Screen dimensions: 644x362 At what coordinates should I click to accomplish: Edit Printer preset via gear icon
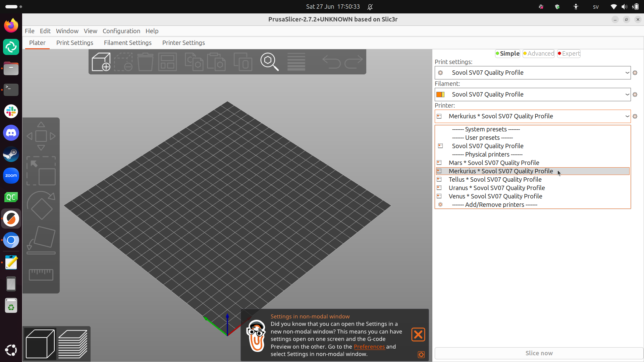[x=635, y=116]
